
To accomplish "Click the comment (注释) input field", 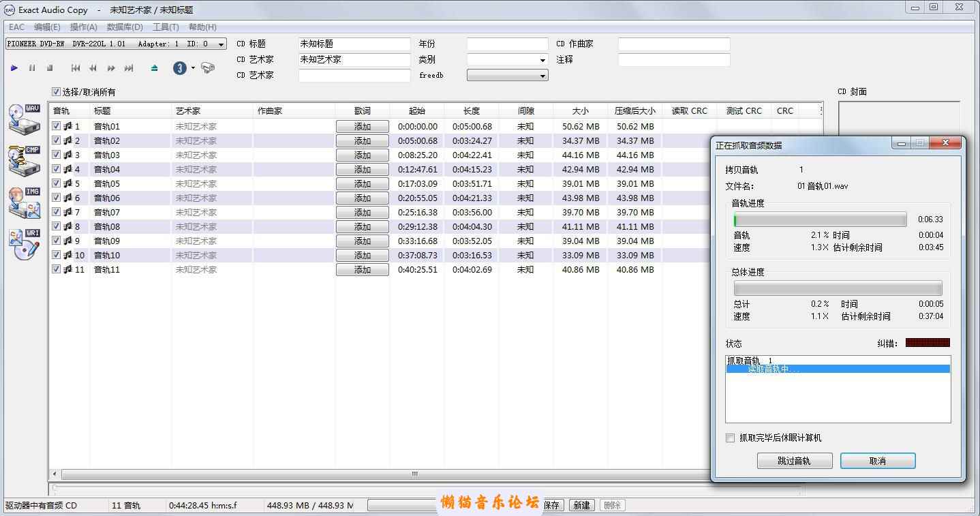I will (x=674, y=60).
